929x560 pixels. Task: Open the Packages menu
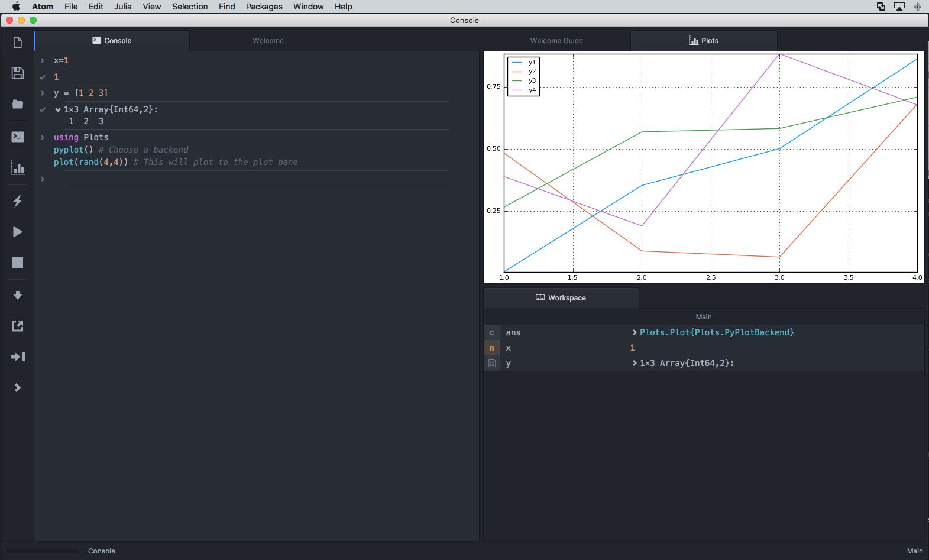[264, 7]
